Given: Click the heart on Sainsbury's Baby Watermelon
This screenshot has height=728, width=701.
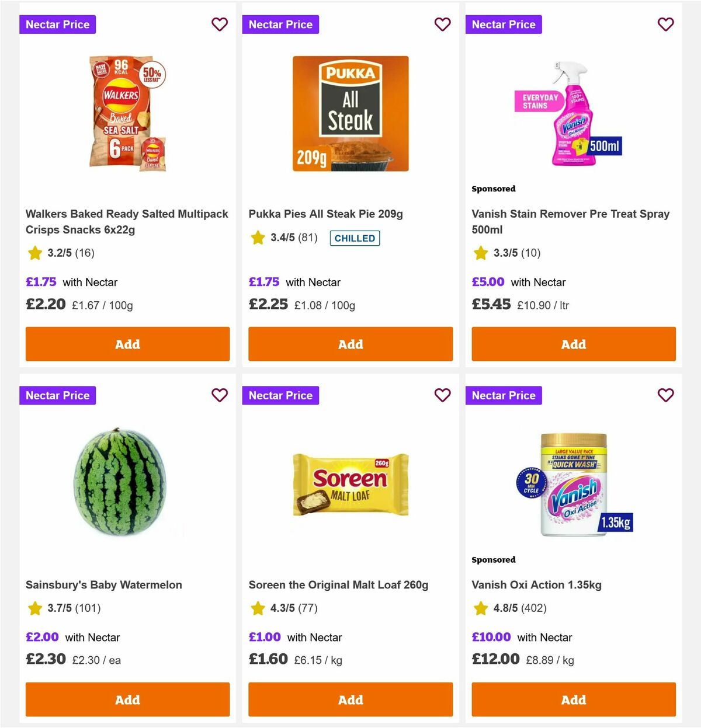Looking at the screenshot, I should pyautogui.click(x=220, y=395).
